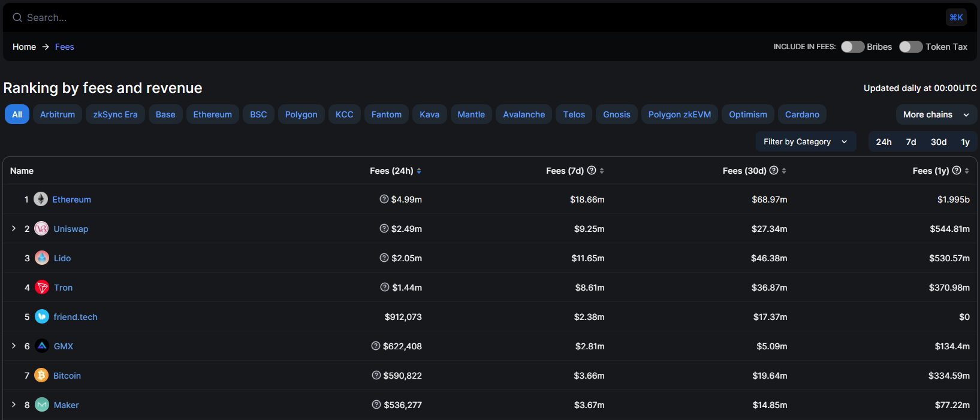The width and height of the screenshot is (980, 420).
Task: Expand the Maker row
Action: coord(14,404)
